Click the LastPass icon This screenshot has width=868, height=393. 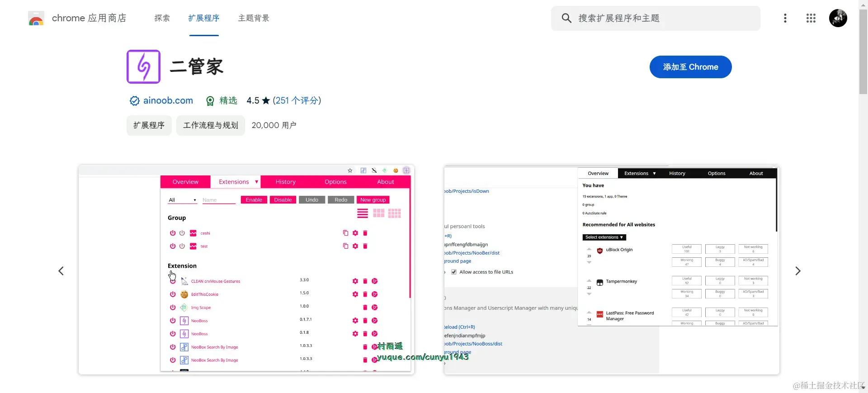click(x=600, y=314)
